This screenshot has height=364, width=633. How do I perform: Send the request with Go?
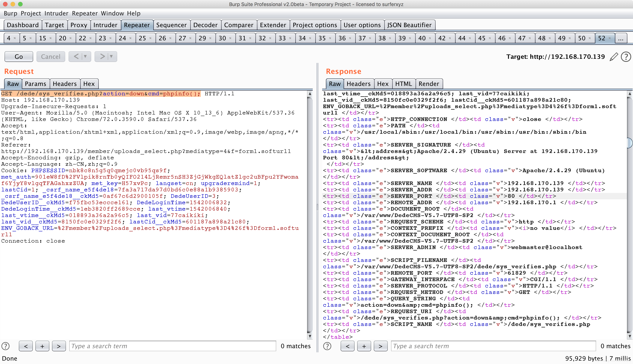[19, 57]
